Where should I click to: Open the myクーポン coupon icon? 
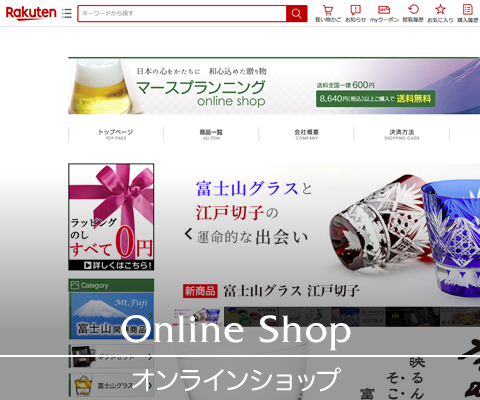click(384, 13)
